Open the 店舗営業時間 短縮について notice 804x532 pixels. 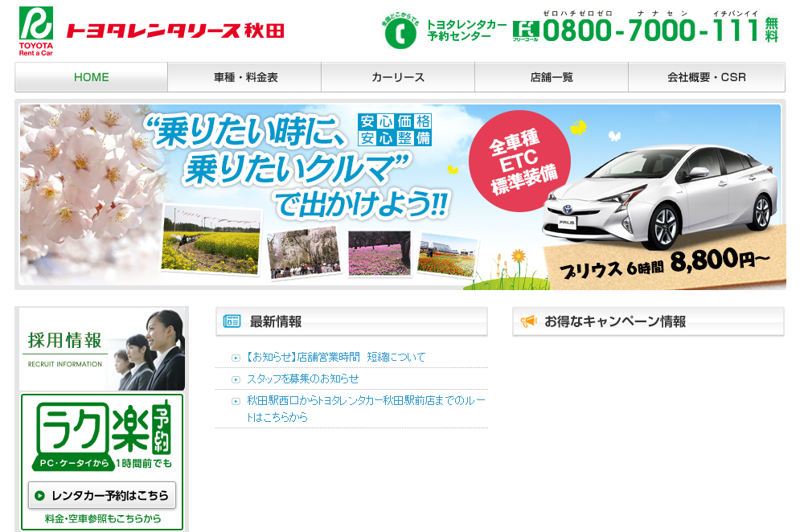pyautogui.click(x=336, y=358)
